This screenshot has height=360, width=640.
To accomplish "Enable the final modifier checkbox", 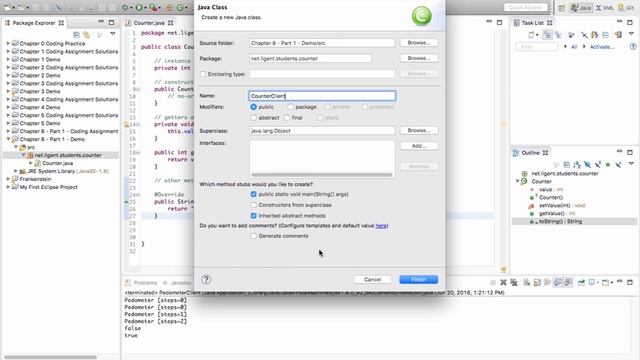I will pos(287,118).
